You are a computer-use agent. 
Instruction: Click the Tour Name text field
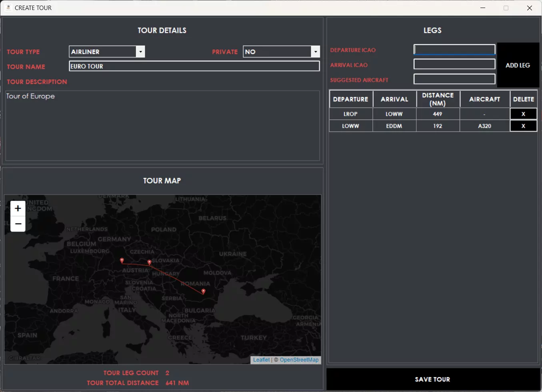194,66
